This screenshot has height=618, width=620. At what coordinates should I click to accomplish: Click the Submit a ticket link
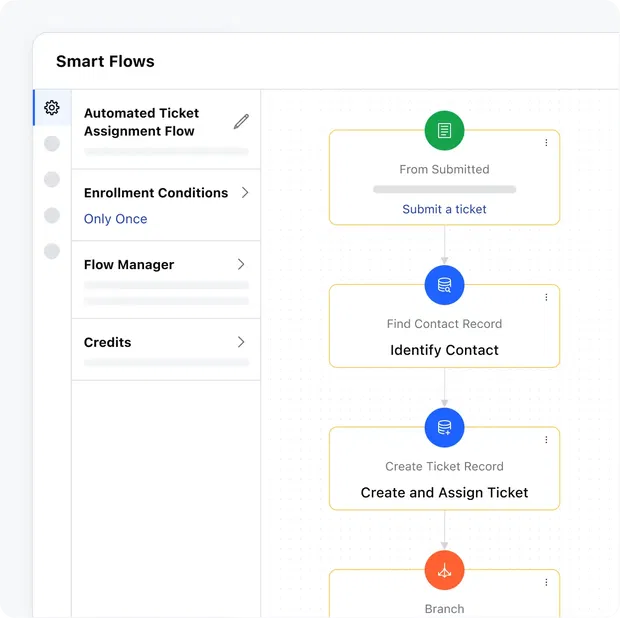pos(444,209)
